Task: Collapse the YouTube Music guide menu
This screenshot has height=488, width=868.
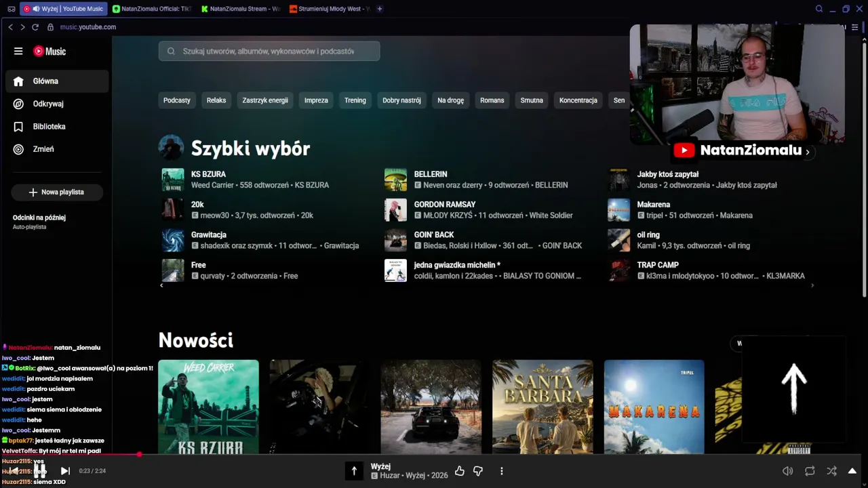Action: click(18, 52)
